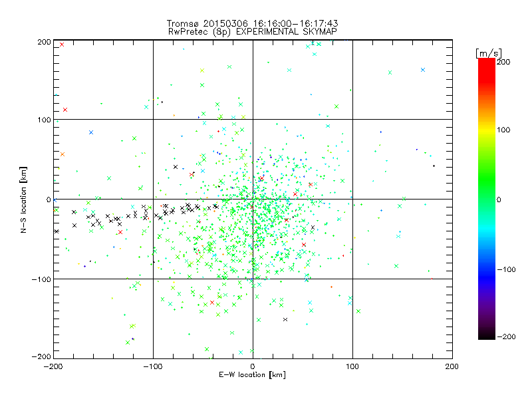Click the red X marker at top-left corner

(x=62, y=45)
